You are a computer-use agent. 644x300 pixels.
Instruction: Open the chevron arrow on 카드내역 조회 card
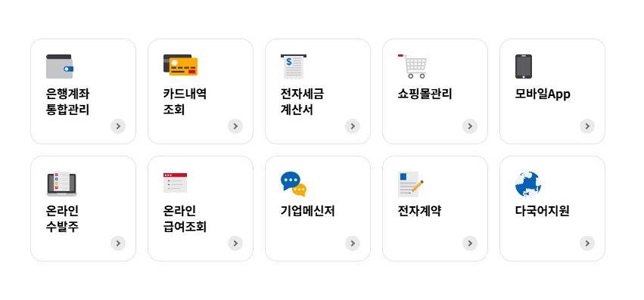(235, 126)
